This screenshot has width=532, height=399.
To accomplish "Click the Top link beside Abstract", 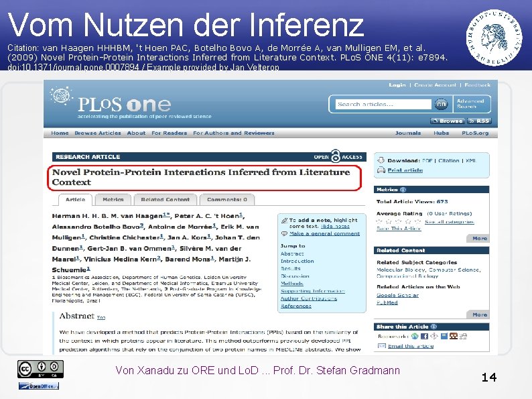I will click(101, 317).
